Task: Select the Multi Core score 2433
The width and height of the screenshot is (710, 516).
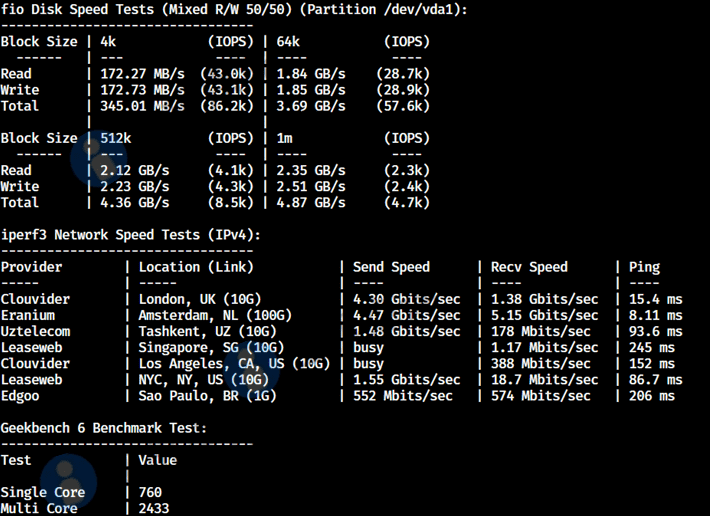Action: pos(154,509)
